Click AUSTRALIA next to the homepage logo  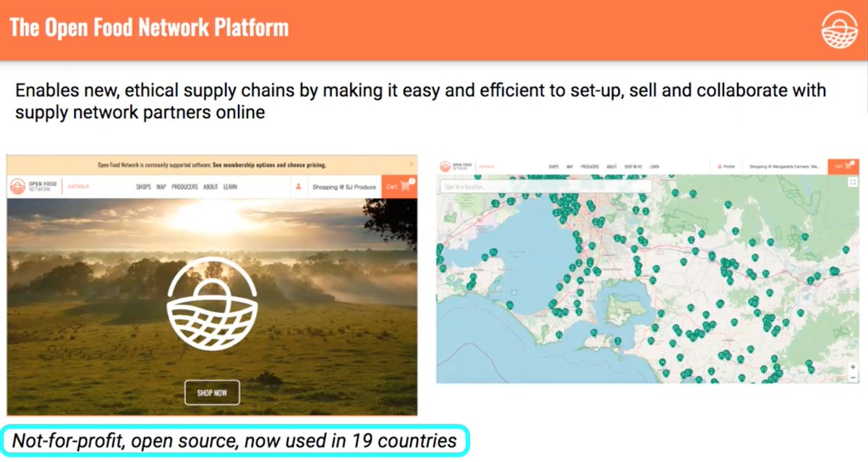(78, 187)
